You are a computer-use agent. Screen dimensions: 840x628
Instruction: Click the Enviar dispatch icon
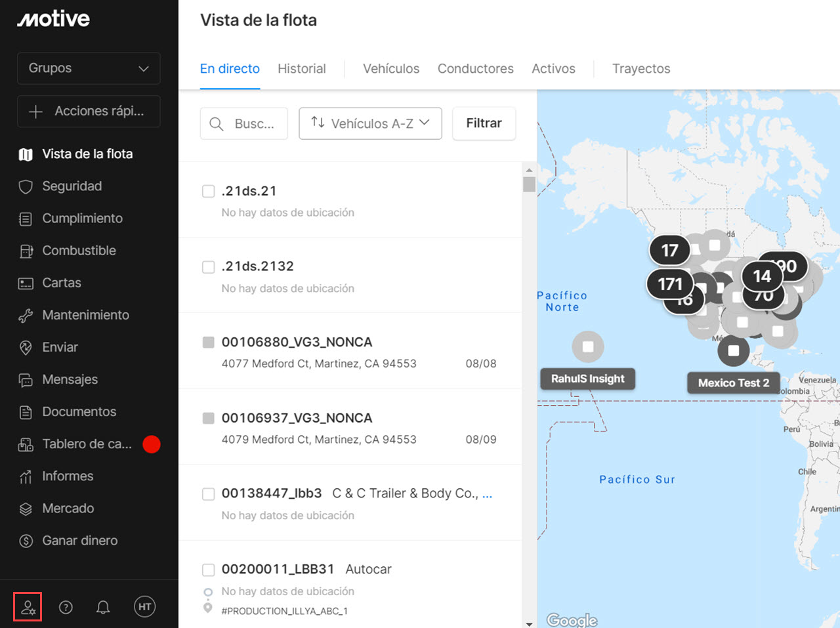tap(26, 347)
